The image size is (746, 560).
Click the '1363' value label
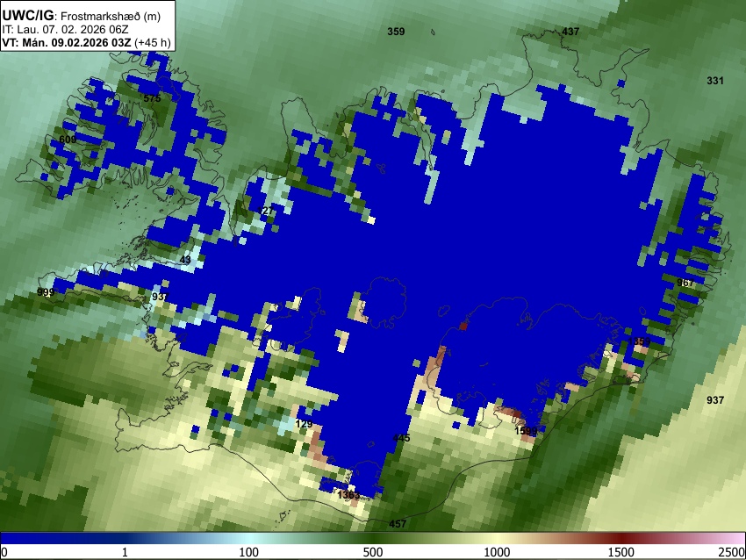point(348,494)
